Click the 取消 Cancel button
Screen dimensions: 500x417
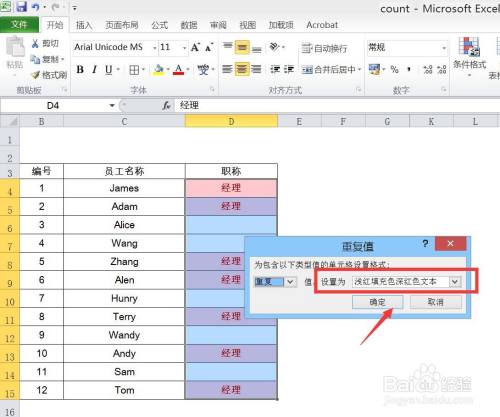pyautogui.click(x=436, y=302)
